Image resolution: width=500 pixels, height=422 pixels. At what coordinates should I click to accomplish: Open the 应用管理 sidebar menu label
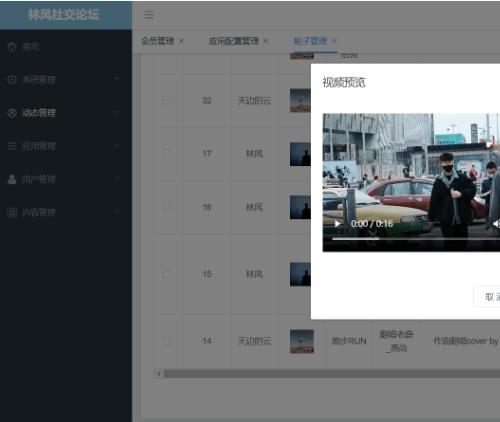(x=39, y=146)
